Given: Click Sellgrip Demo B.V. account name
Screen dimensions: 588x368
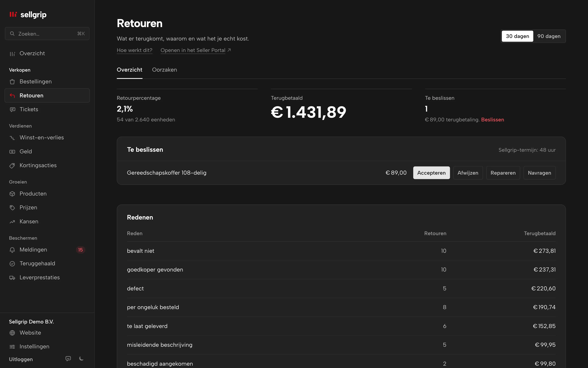Looking at the screenshot, I should 31,322.
